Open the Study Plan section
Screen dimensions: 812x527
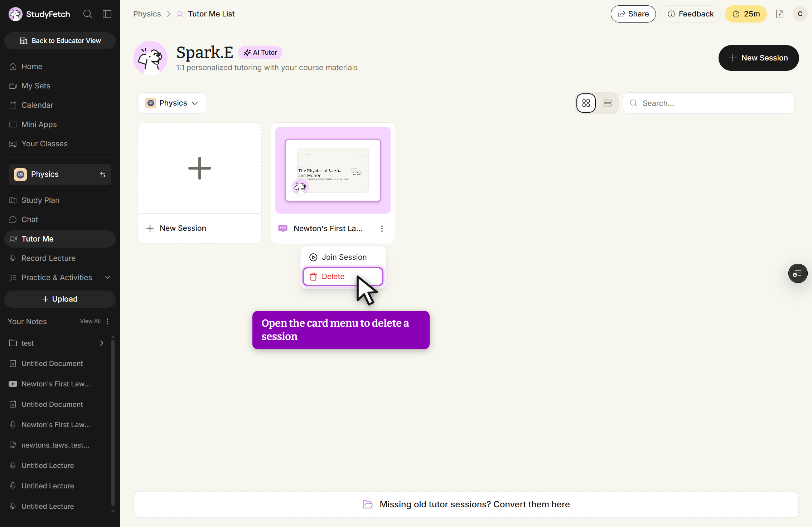coord(60,200)
